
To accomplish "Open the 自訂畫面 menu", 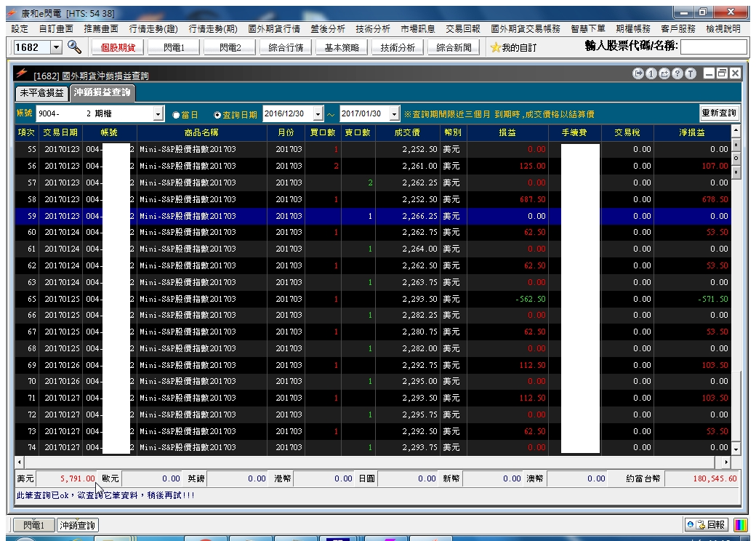I will [x=57, y=29].
